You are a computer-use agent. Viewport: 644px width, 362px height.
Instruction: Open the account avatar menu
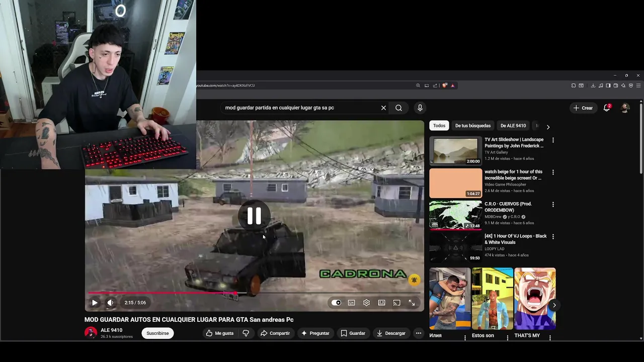pos(625,108)
